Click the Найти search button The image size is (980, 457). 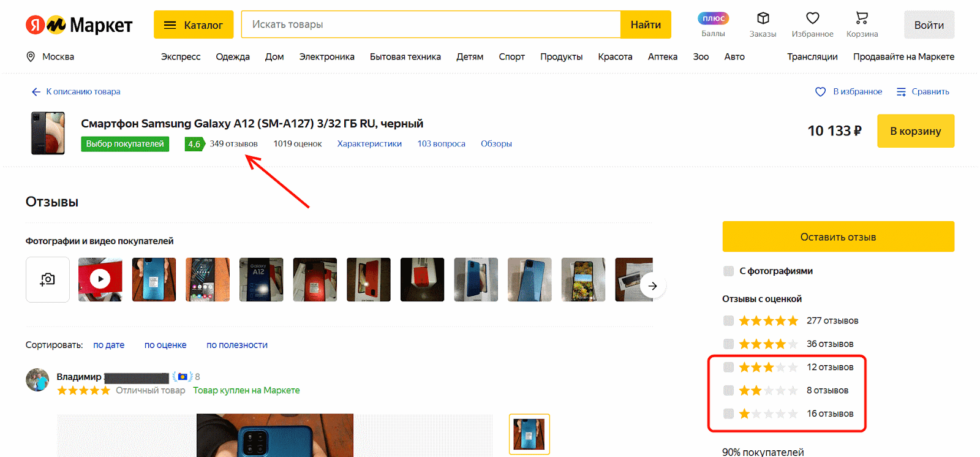646,25
